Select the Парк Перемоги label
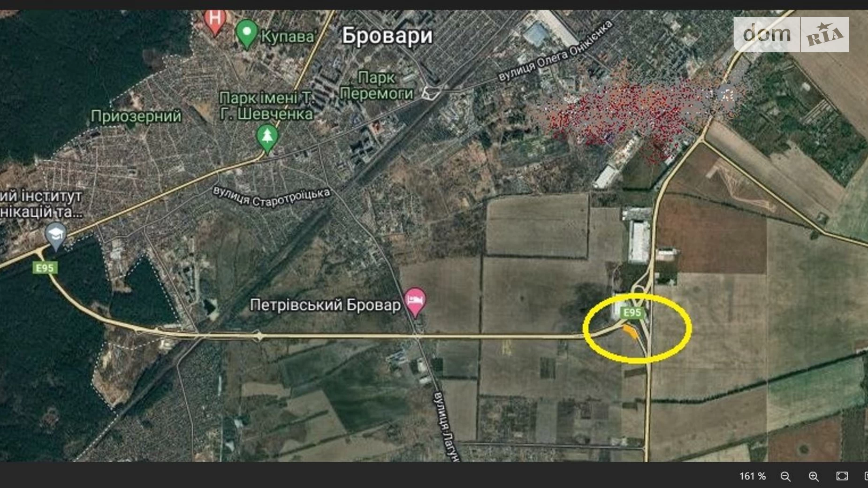This screenshot has height=488, width=868. pyautogui.click(x=376, y=85)
